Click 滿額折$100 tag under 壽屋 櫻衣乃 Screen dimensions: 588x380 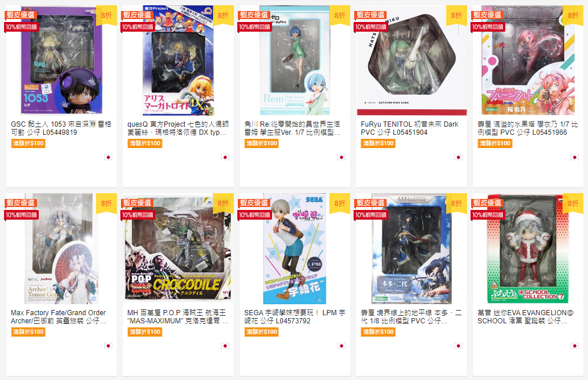[x=495, y=143]
